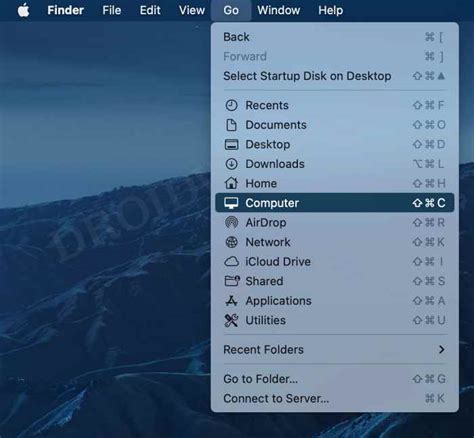Select the highlighted Computer label
Screen dimensions: 474x438
click(272, 203)
